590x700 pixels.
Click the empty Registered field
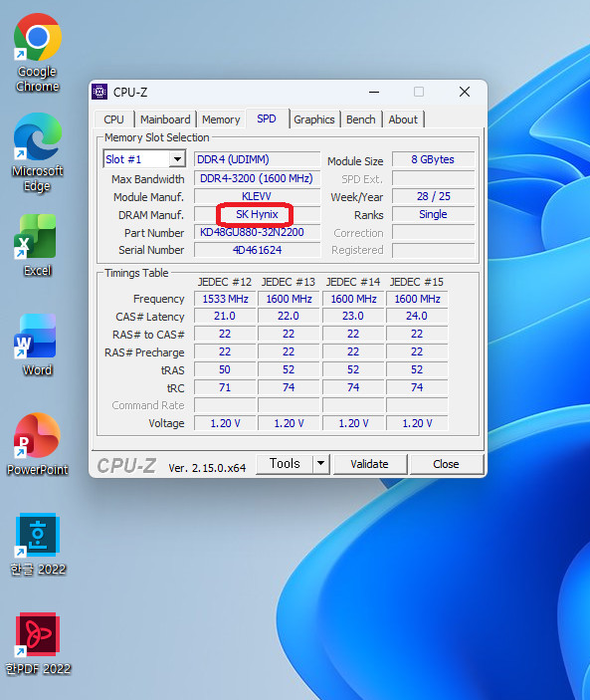pyautogui.click(x=433, y=250)
